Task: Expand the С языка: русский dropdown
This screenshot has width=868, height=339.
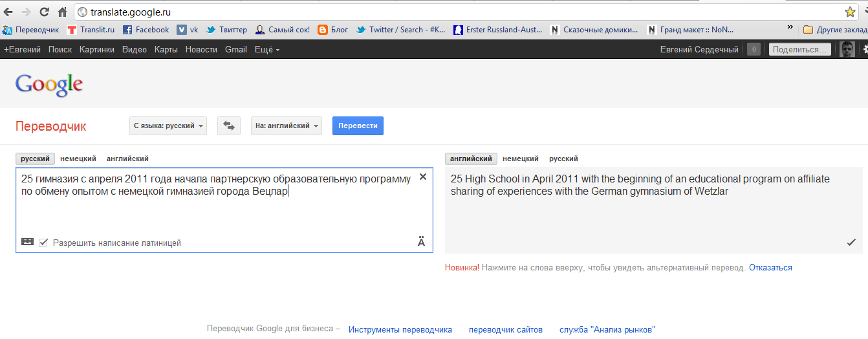Action: (168, 126)
